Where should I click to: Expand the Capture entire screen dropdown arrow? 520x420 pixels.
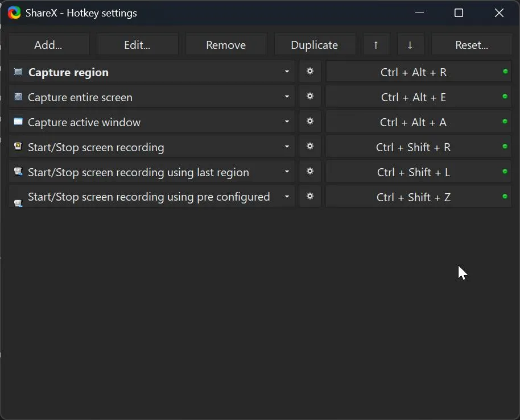(x=287, y=97)
